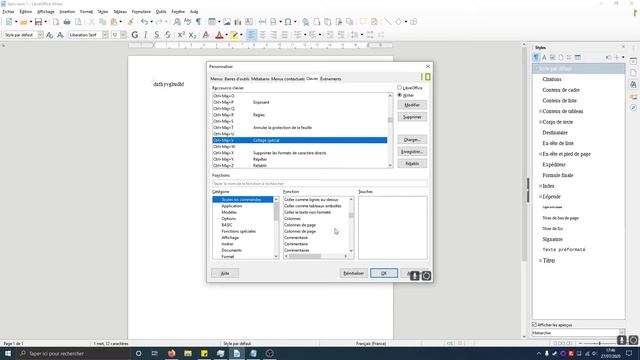Expand the Contenu de tableau style
Viewport: 640px width, 360px height.
(540, 111)
